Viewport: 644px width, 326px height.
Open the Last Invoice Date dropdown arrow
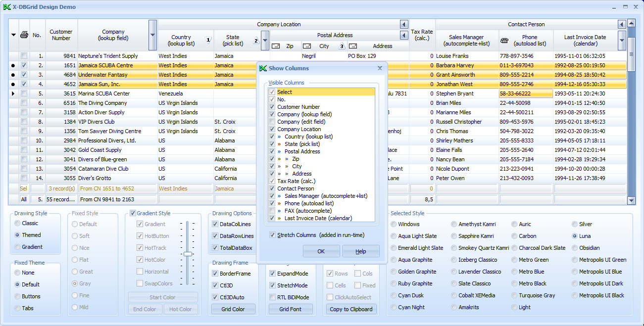click(622, 40)
